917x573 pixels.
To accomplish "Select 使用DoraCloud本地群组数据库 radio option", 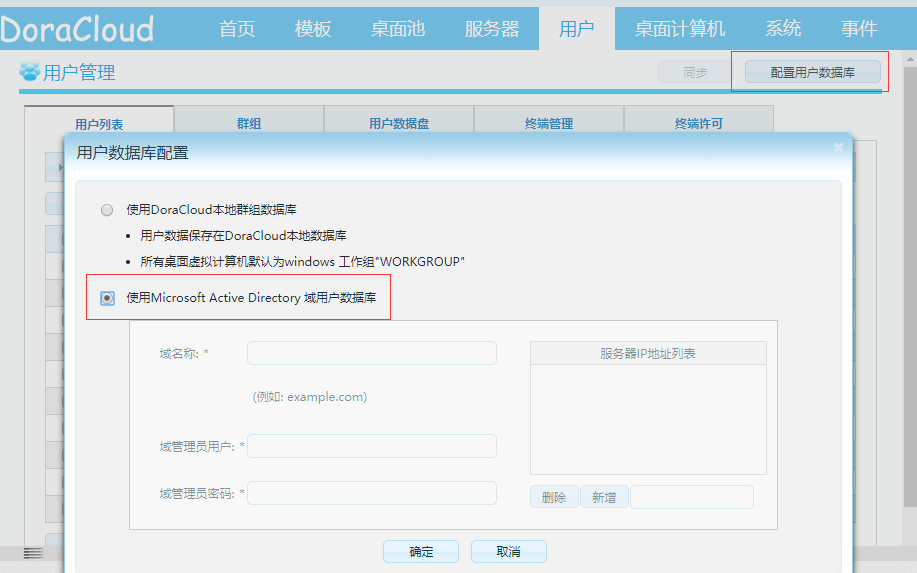I will [x=107, y=210].
